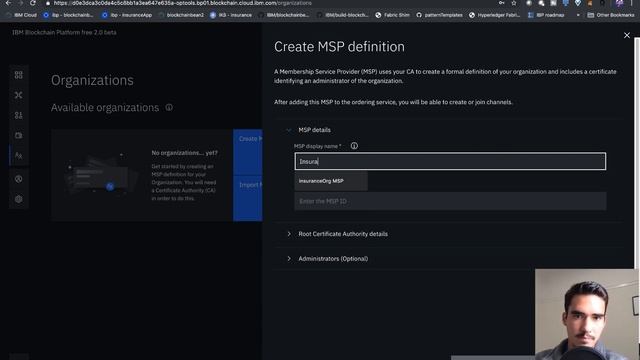The image size is (640, 360).
Task: Open the IBM Cloud bookmark
Action: [x=21, y=15]
